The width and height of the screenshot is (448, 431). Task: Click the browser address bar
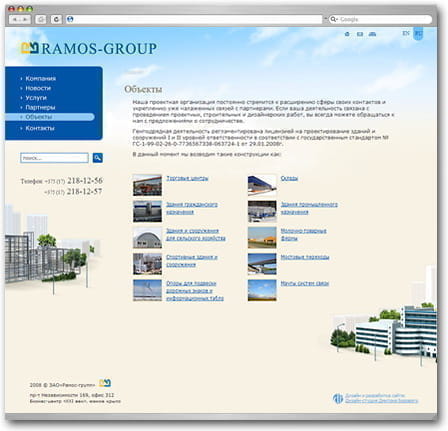(194, 19)
